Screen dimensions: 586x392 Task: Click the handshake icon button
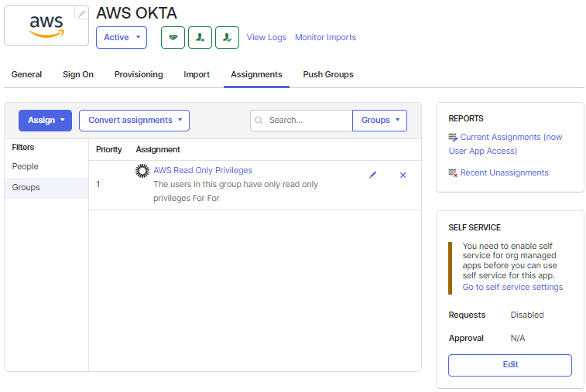173,37
